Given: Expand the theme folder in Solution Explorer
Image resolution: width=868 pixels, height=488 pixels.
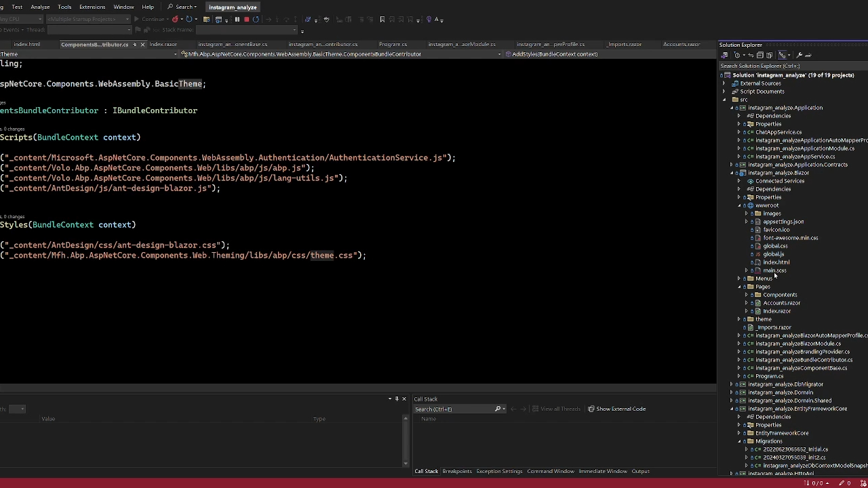Looking at the screenshot, I should [739, 319].
